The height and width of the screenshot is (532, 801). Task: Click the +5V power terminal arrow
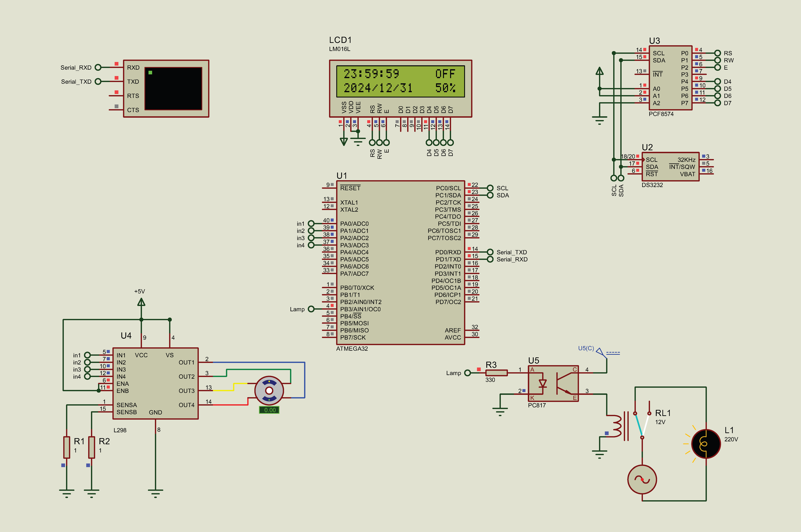coord(141,302)
